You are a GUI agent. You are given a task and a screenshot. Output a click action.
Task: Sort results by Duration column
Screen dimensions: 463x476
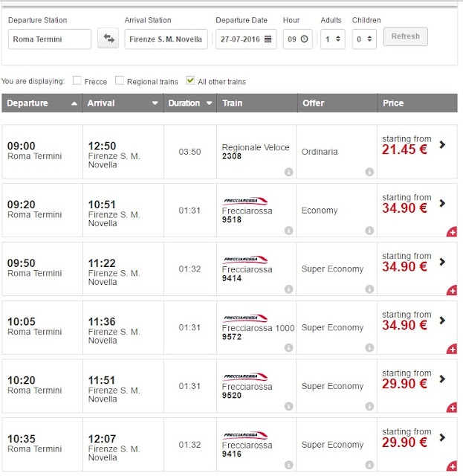click(x=190, y=103)
